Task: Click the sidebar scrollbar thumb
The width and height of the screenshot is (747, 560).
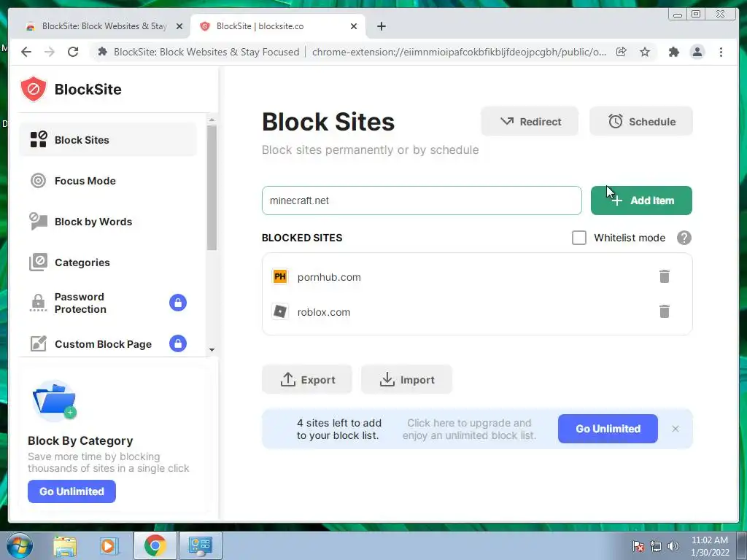Action: tap(212, 187)
